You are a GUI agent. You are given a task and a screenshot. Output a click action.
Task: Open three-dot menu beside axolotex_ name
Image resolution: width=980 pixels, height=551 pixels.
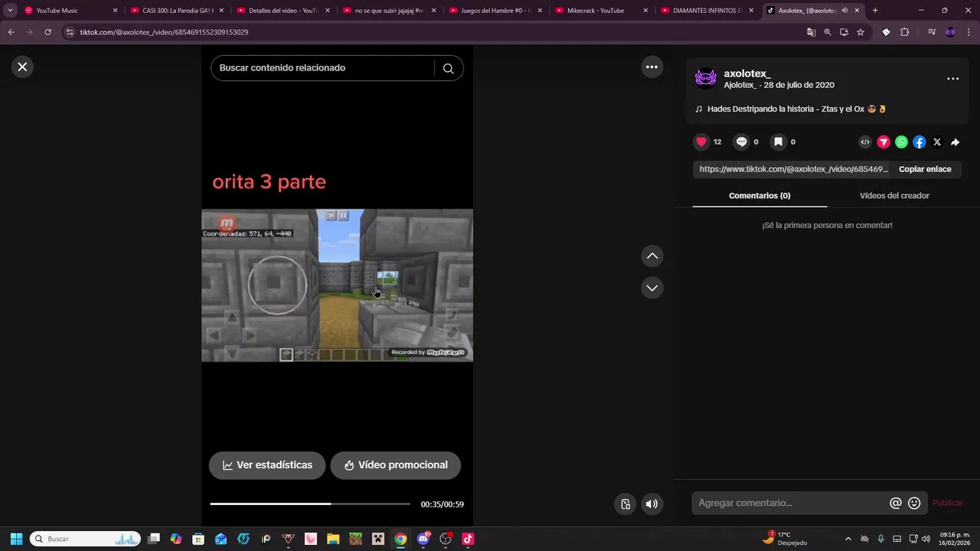[x=952, y=79]
